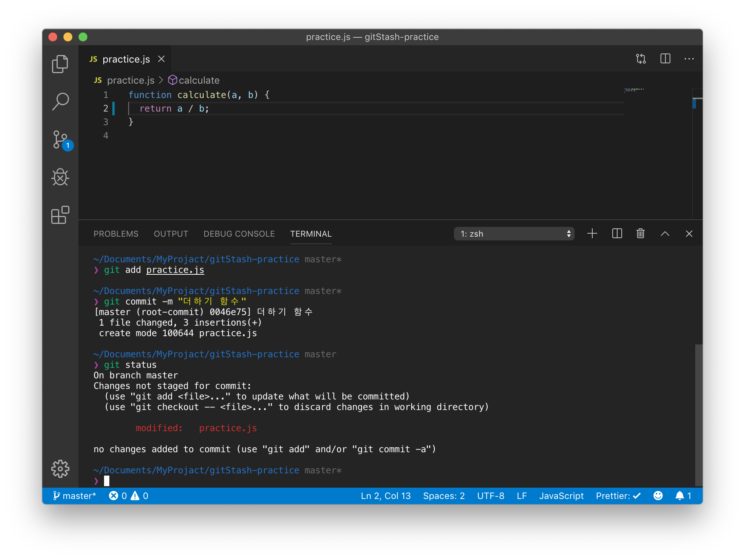Image resolution: width=745 pixels, height=560 pixels.
Task: Split the terminal pane
Action: (x=617, y=234)
